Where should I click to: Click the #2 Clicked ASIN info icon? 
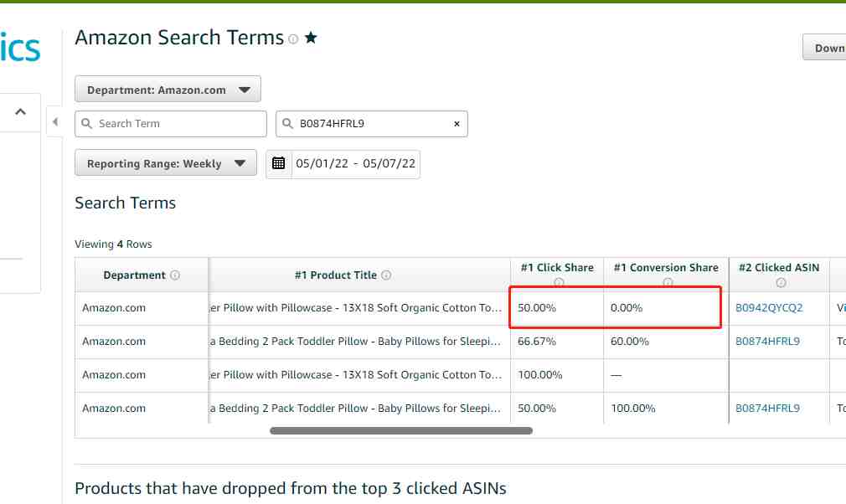781,282
